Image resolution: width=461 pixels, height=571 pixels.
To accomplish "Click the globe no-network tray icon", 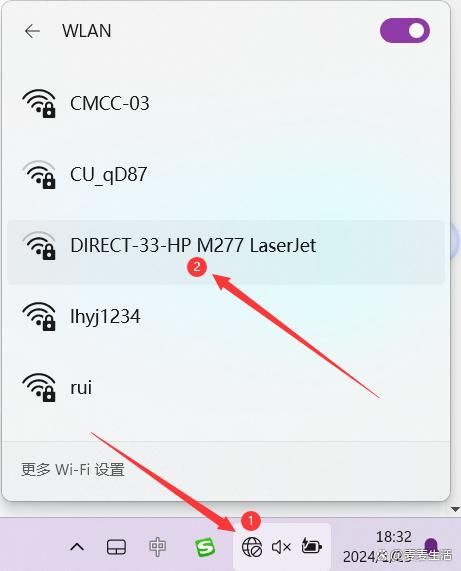I will pyautogui.click(x=252, y=547).
